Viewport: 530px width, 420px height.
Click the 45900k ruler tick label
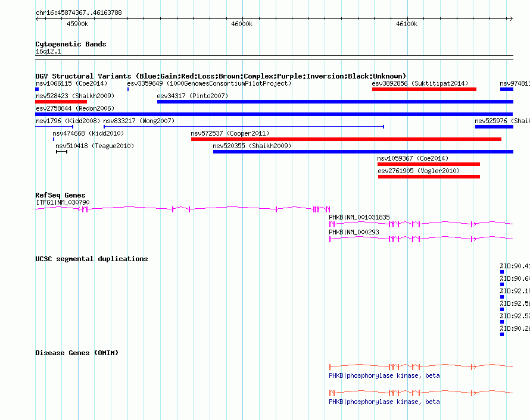point(77,24)
